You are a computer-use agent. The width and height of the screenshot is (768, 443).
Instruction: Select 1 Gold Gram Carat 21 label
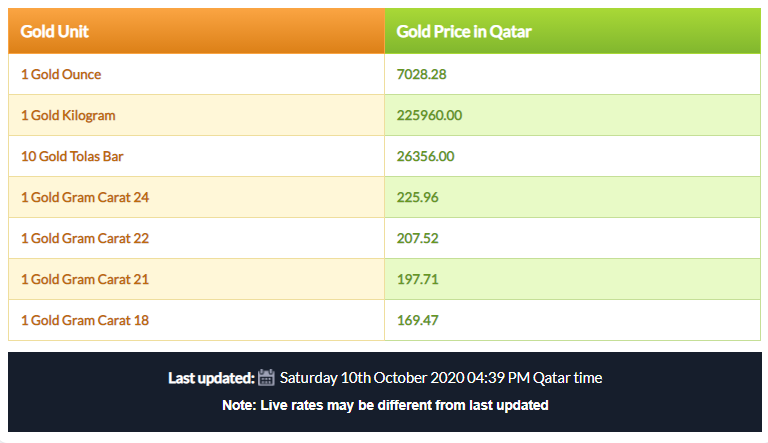click(x=85, y=279)
